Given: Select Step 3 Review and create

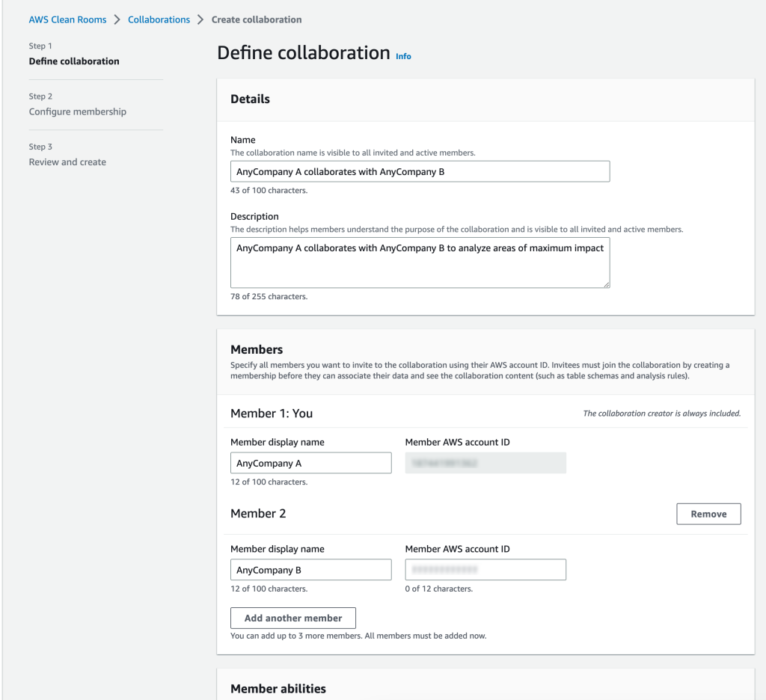Looking at the screenshot, I should coord(67,162).
